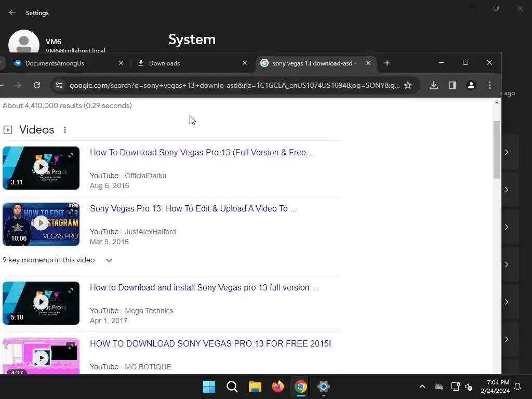Click the About 4,410,000 results text
532x399 pixels.
[67, 105]
